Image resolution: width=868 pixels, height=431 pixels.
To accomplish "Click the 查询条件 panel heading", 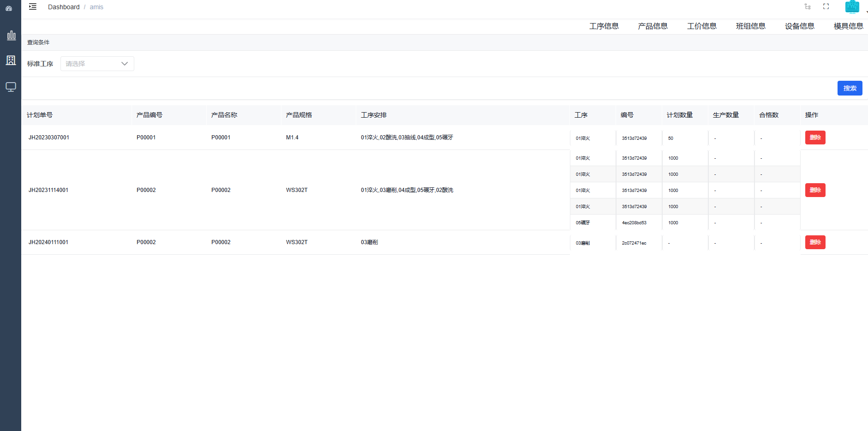I will click(38, 42).
